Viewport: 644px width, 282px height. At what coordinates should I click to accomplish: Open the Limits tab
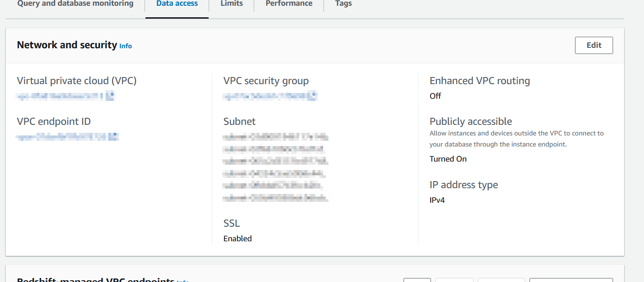pos(232,4)
